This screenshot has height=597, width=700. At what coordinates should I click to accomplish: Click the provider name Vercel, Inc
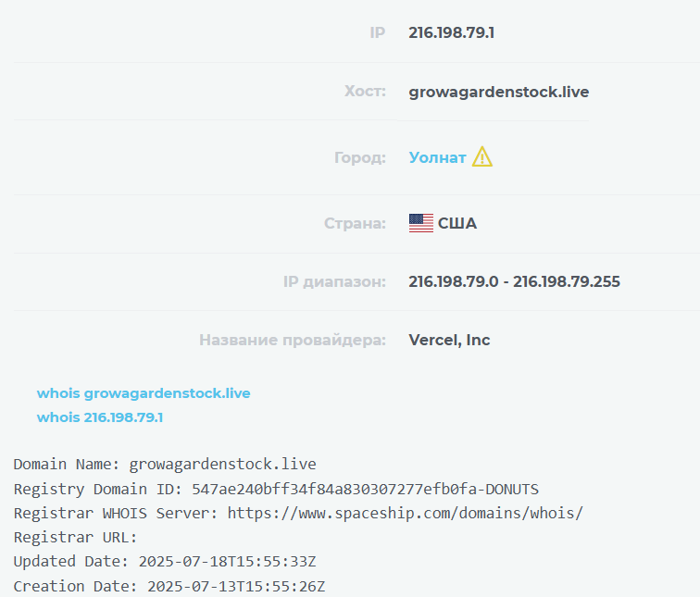449,340
